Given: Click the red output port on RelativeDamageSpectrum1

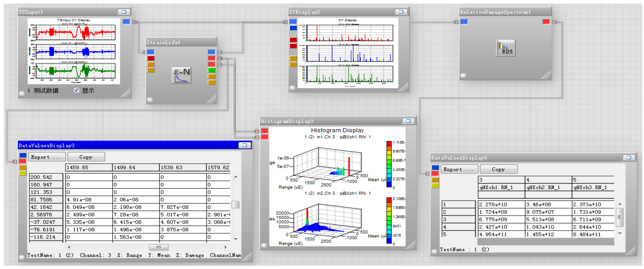Looking at the screenshot, I should pos(546,22).
